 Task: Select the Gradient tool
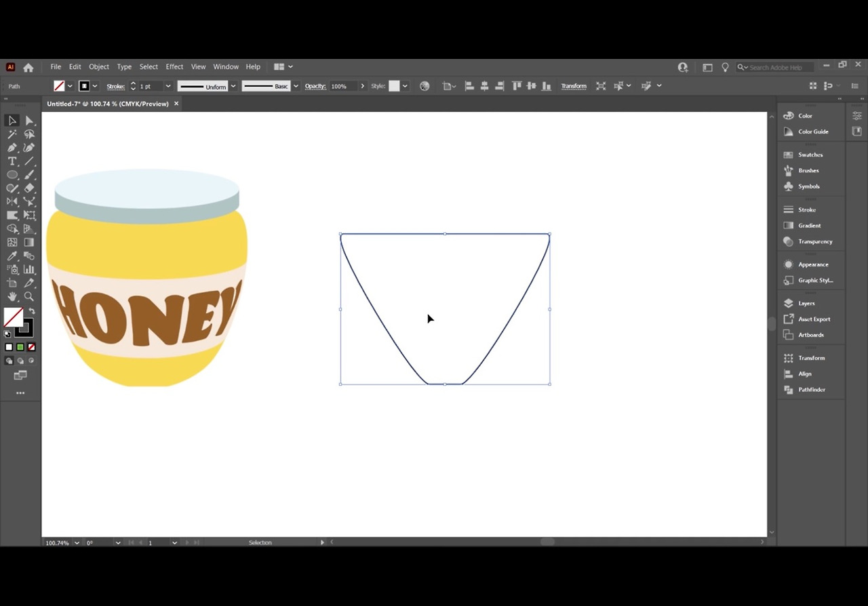click(x=29, y=243)
